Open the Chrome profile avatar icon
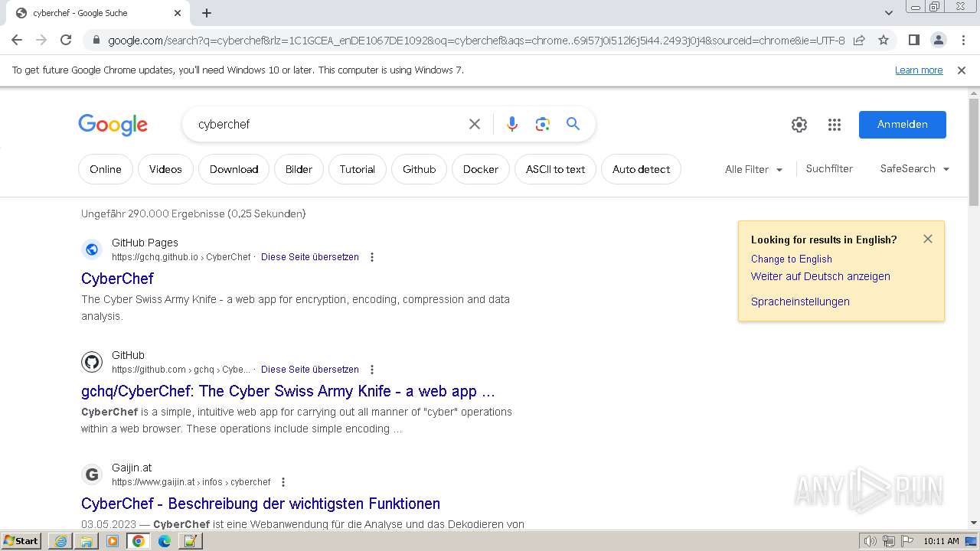Screen dimensions: 980x551 tap(938, 40)
